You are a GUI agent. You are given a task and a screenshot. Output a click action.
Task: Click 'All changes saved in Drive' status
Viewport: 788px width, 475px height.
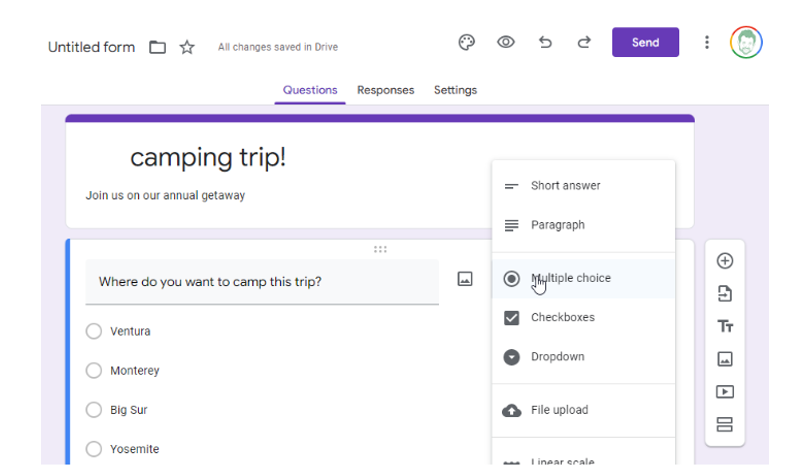(278, 47)
